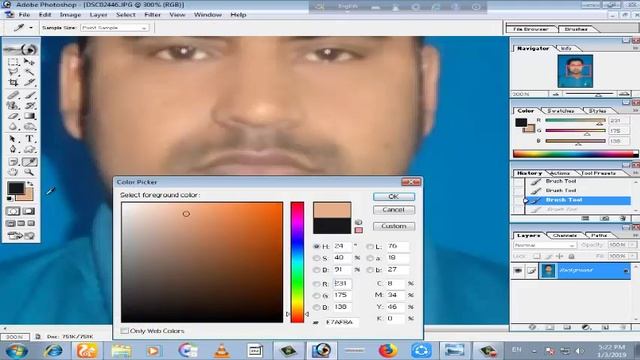Select the Eraser tool
Screen dimensions: 640x360
pos(13,116)
